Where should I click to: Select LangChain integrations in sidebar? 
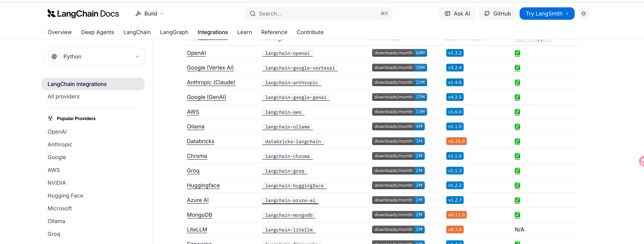tap(93, 84)
